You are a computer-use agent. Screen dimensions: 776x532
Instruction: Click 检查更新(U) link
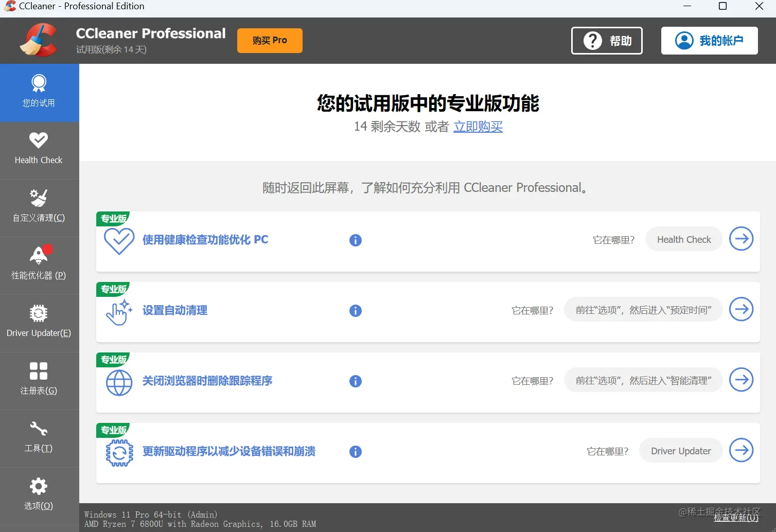(736, 518)
